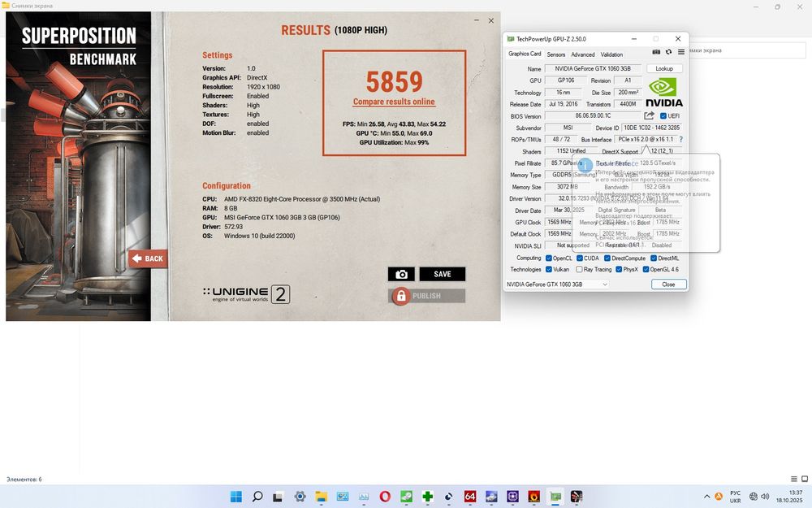The width and height of the screenshot is (812, 508).
Task: Open the Advanced tab
Action: click(x=582, y=54)
